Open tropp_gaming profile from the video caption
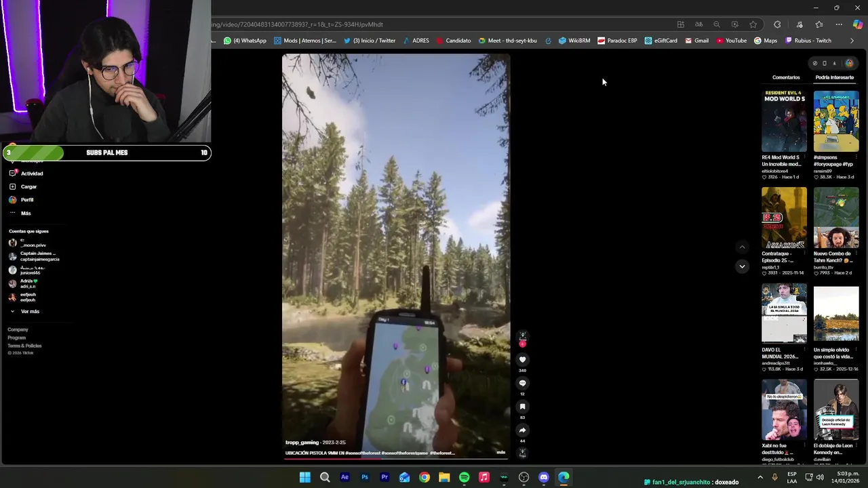Screen dimensions: 868x488 [x=302, y=443]
